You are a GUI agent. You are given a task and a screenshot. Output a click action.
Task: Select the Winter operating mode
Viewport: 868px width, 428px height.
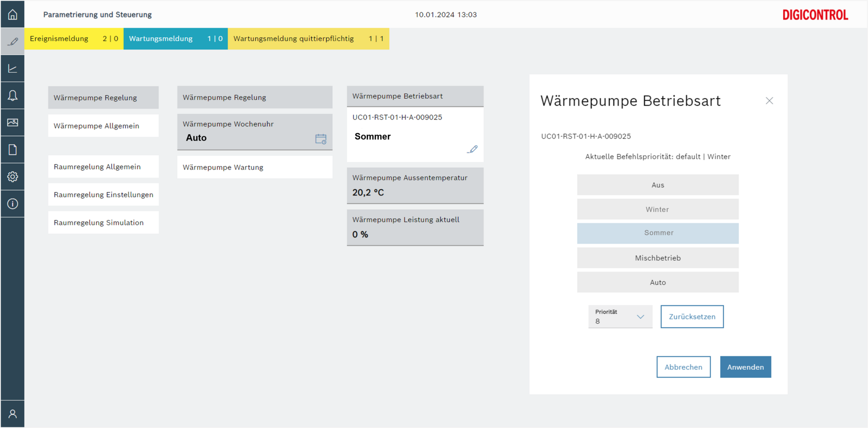[657, 209]
